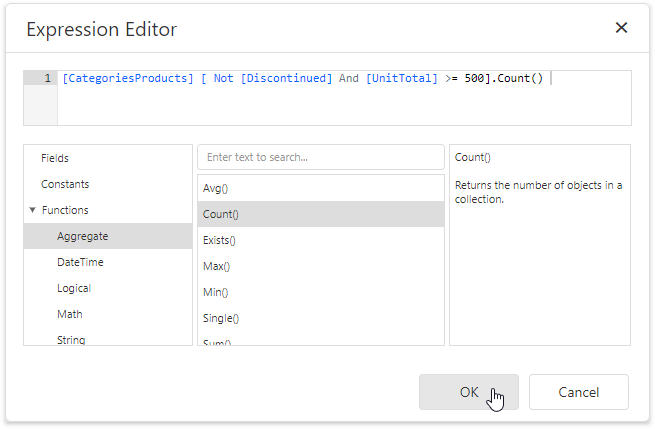Cancel the expression editing

pyautogui.click(x=578, y=392)
